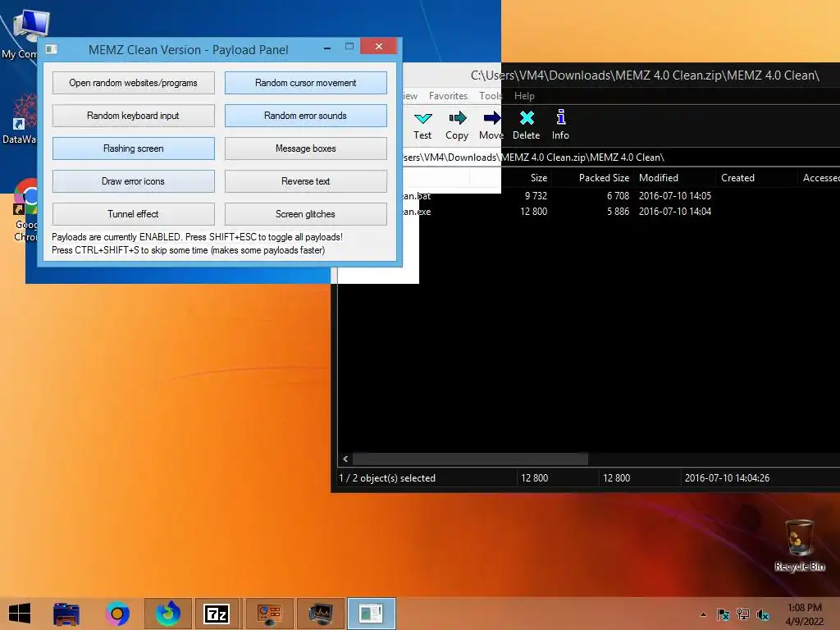This screenshot has height=630, width=840.
Task: Click modified date 2016-07-10 14:04
Action: coord(675,212)
